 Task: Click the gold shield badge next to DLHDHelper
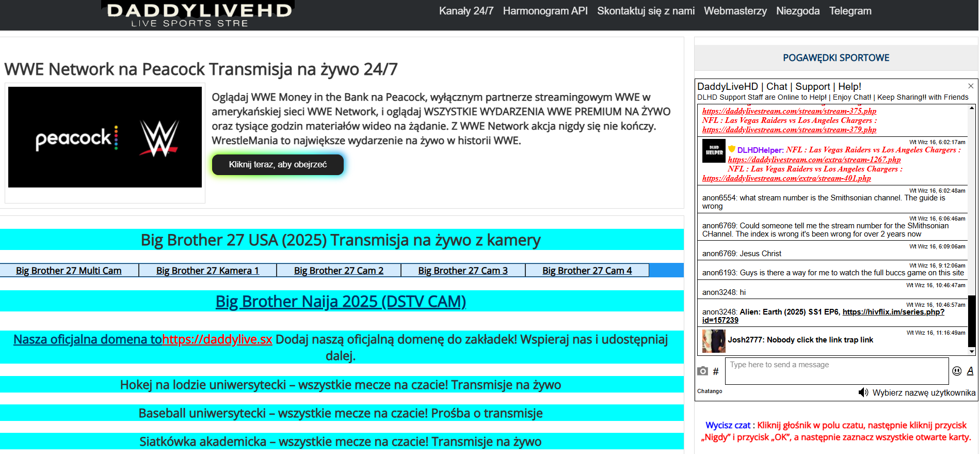[x=732, y=149]
